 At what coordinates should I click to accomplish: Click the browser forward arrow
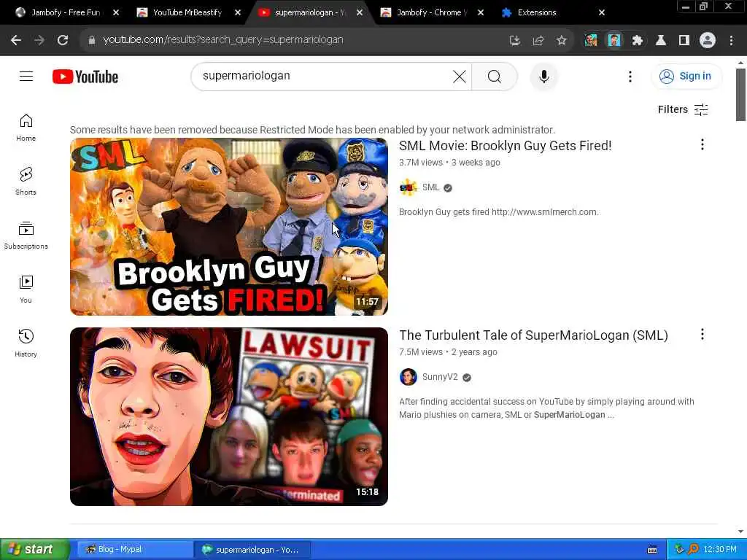coord(39,40)
